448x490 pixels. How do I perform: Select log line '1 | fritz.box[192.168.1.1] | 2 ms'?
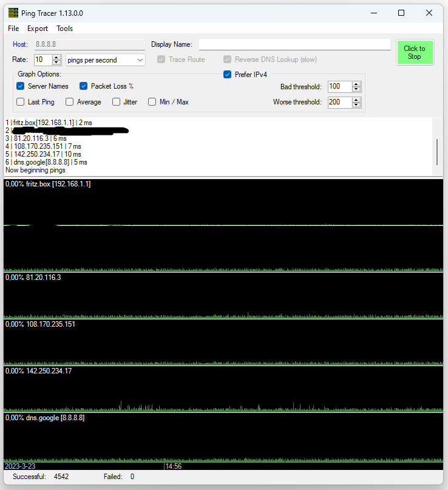click(x=49, y=123)
